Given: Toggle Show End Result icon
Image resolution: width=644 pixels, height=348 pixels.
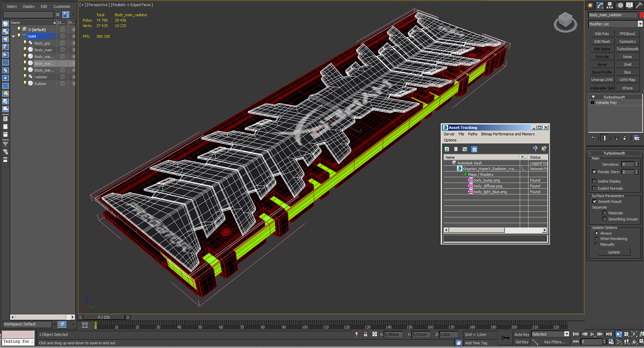Looking at the screenshot, I should point(605,138).
